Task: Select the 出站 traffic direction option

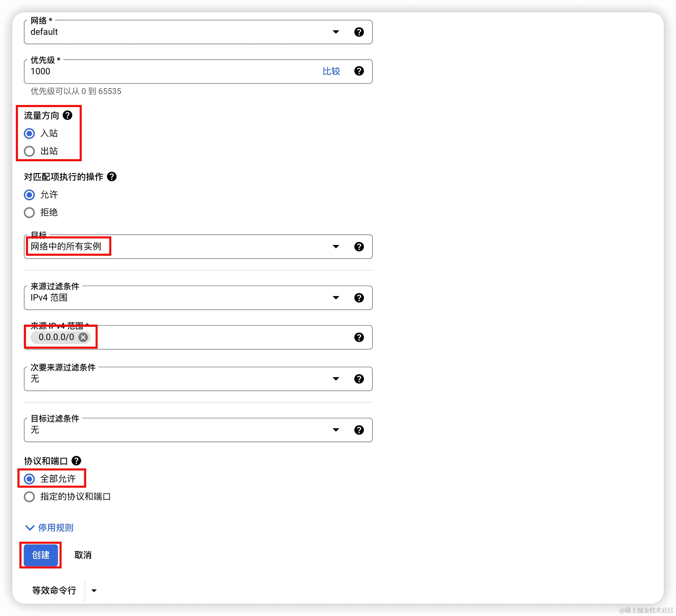Action: click(29, 151)
